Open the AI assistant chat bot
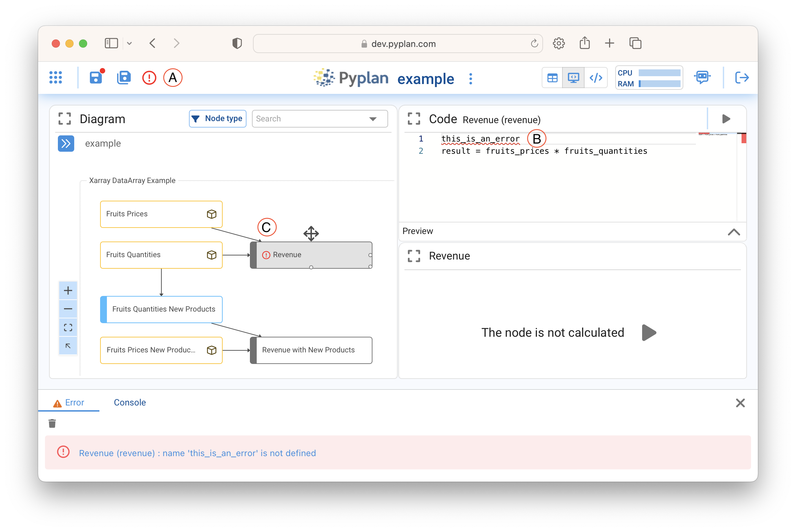Viewport: 796px width, 532px height. 702,78
